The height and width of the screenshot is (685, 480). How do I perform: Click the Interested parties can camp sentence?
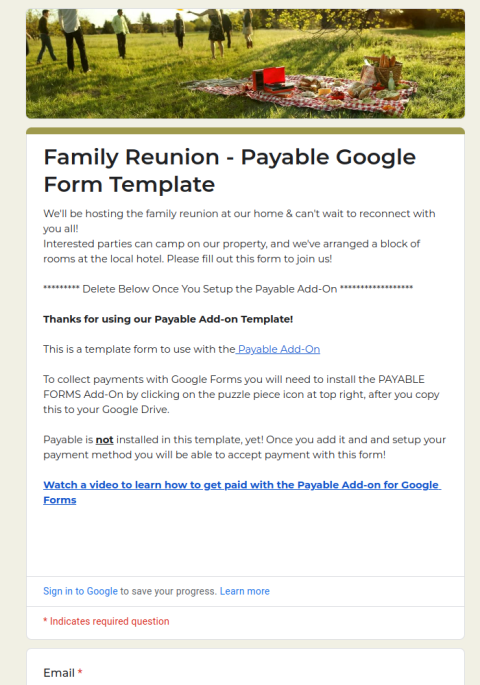pyautogui.click(x=231, y=251)
